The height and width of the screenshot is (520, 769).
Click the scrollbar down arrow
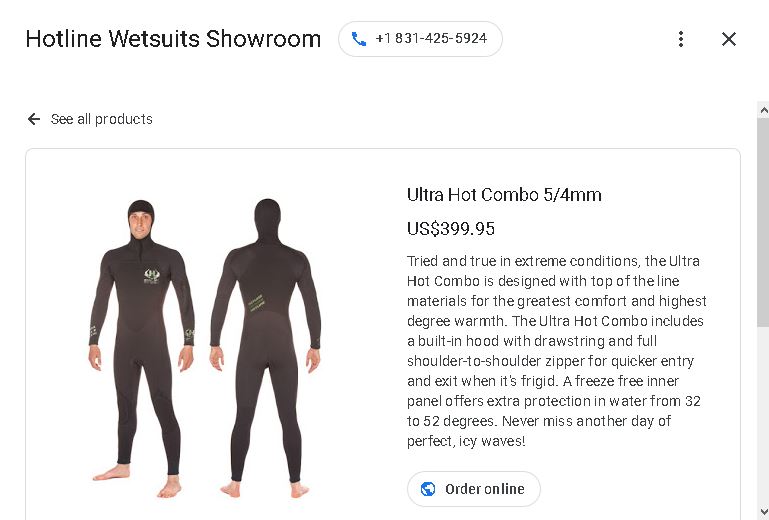pos(763,511)
